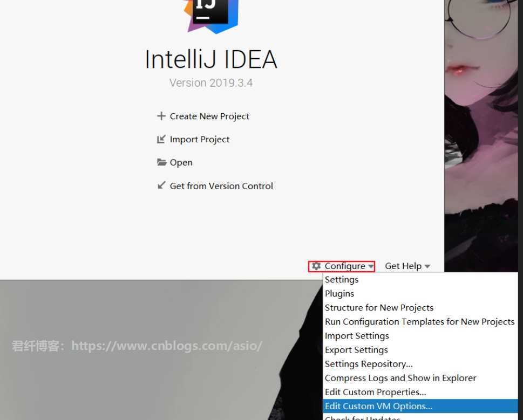523x420 pixels.
Task: Open Settings Repository... entry
Action: point(420,364)
